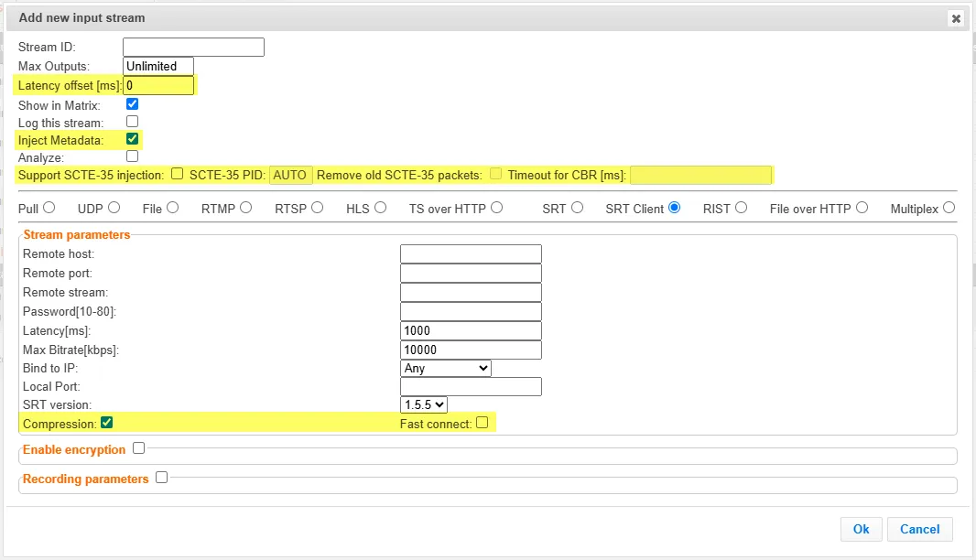Click the Max Bitrate field
The height and width of the screenshot is (560, 976).
(x=472, y=350)
